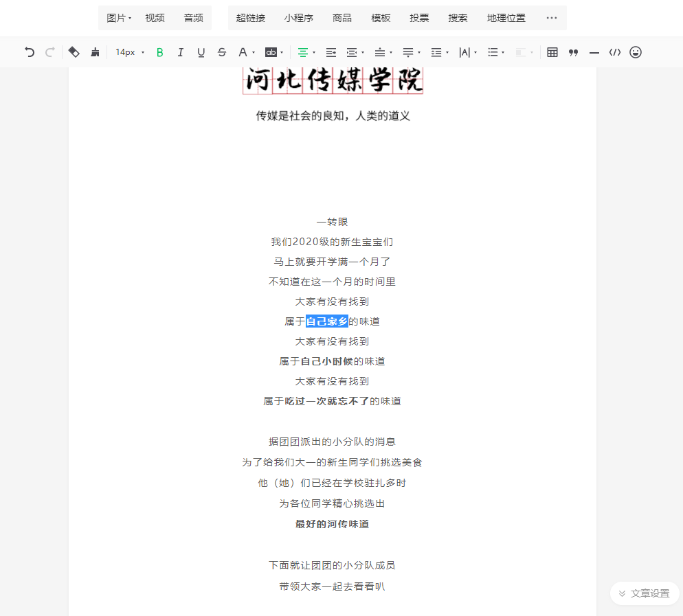Undo the last edit

click(x=29, y=53)
